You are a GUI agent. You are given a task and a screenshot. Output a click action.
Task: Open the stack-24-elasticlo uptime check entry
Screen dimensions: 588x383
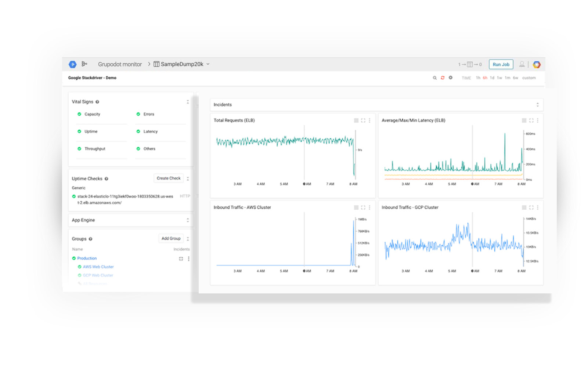point(125,199)
